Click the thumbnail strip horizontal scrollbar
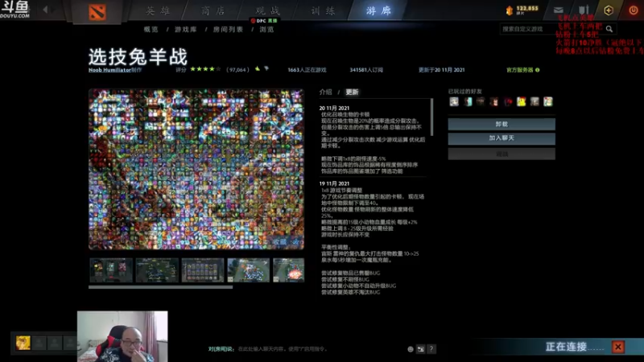Viewport: 644px width, 362px height. tap(160, 287)
